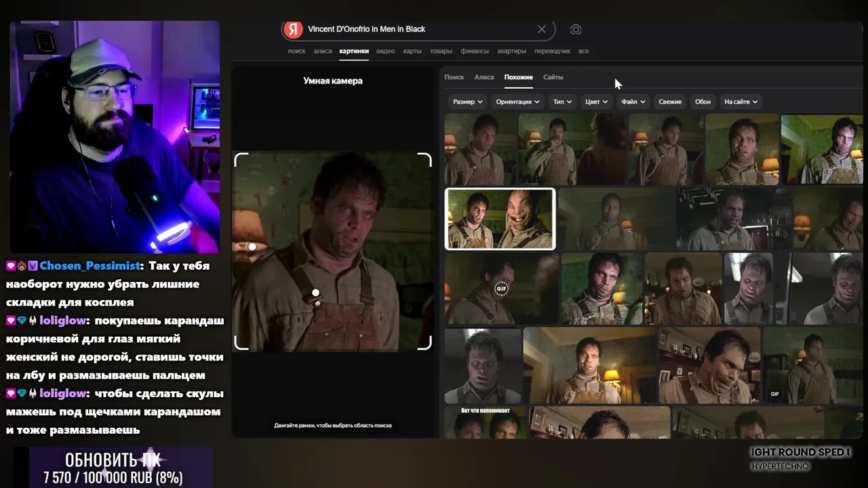This screenshot has width=868, height=488.
Task: Open the карты navigation tab
Action: pyautogui.click(x=412, y=51)
